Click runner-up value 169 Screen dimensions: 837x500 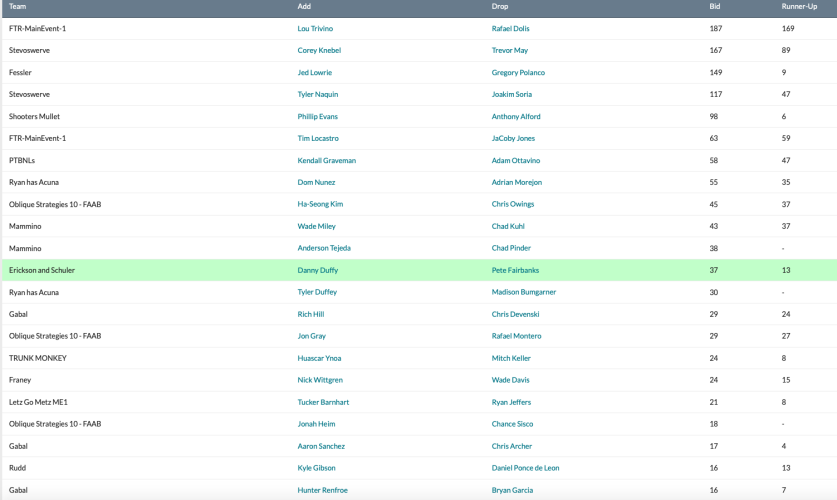coord(788,28)
